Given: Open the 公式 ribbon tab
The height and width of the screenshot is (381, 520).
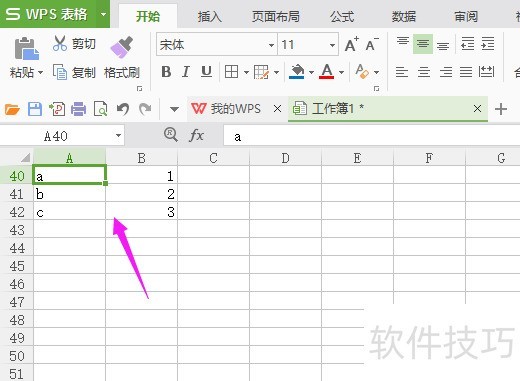Looking at the screenshot, I should click(342, 16).
